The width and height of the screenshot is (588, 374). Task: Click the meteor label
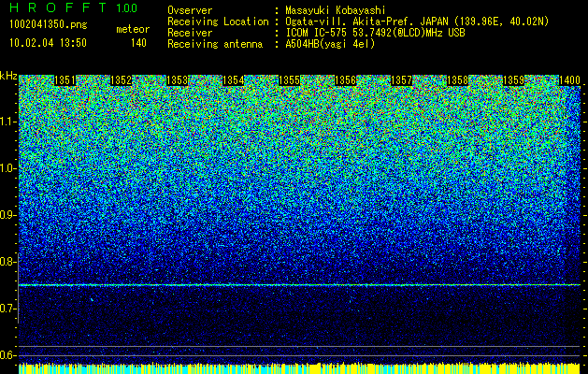[x=133, y=29]
